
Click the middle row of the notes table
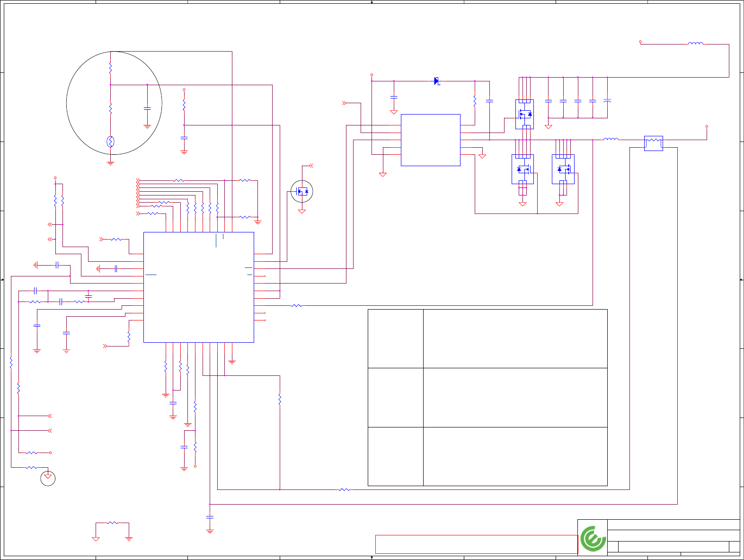487,398
